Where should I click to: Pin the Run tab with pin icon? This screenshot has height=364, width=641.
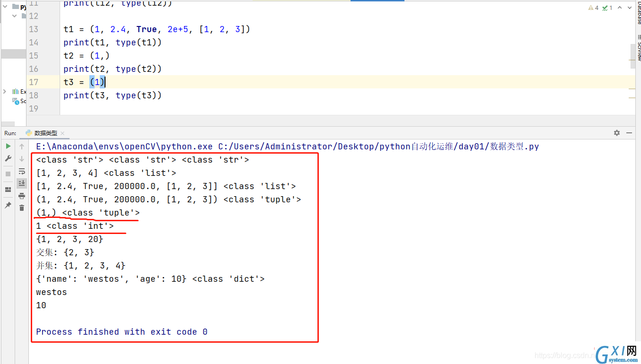8,205
